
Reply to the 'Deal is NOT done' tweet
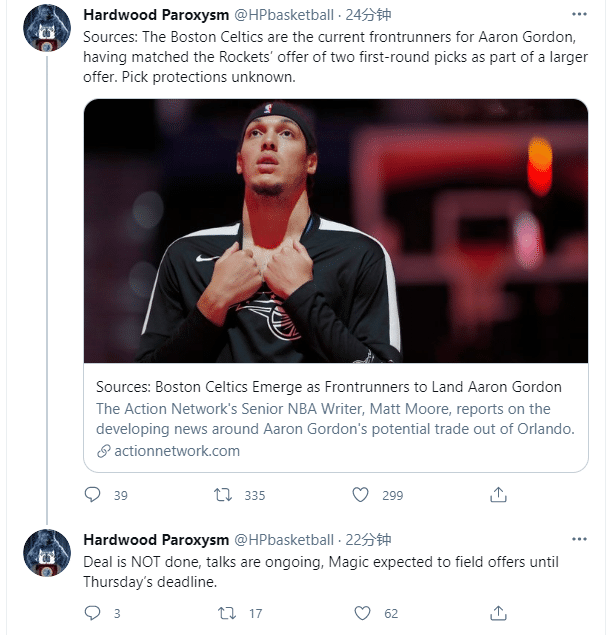pyautogui.click(x=93, y=613)
